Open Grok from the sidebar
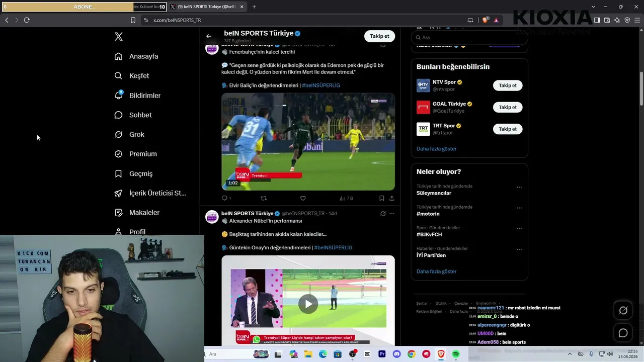The height and width of the screenshot is (362, 644). 129,135
